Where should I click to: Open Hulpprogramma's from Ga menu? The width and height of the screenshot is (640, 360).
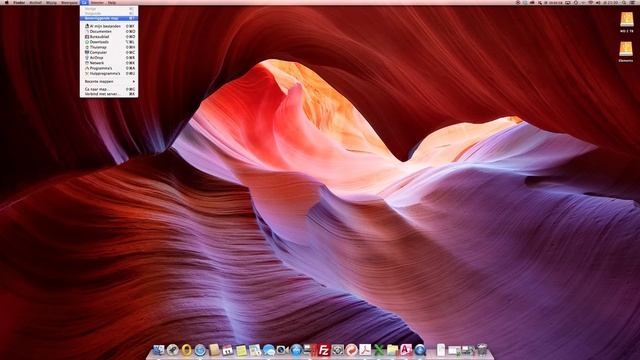pos(109,74)
